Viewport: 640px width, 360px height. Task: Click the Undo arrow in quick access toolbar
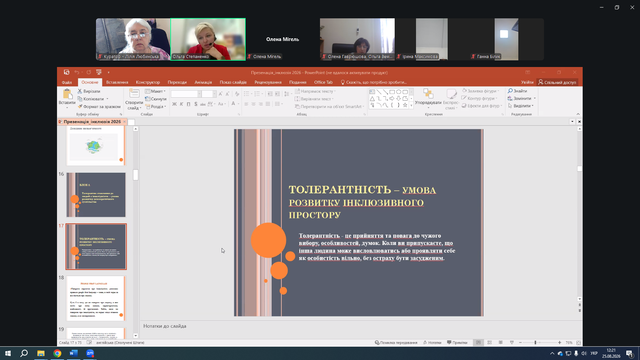coord(77,72)
